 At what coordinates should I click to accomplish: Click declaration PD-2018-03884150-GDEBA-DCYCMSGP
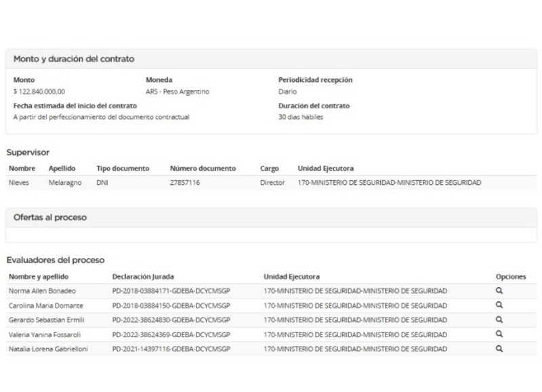coord(171,306)
